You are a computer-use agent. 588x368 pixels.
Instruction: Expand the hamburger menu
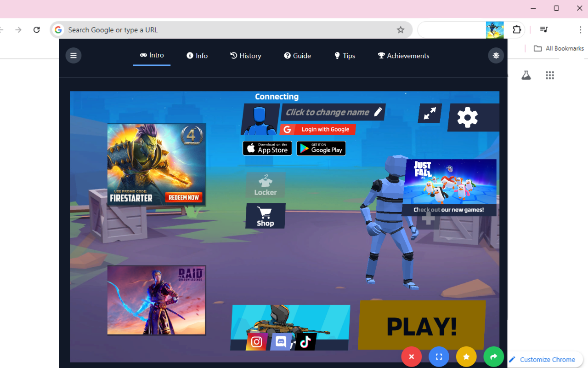[x=73, y=55]
